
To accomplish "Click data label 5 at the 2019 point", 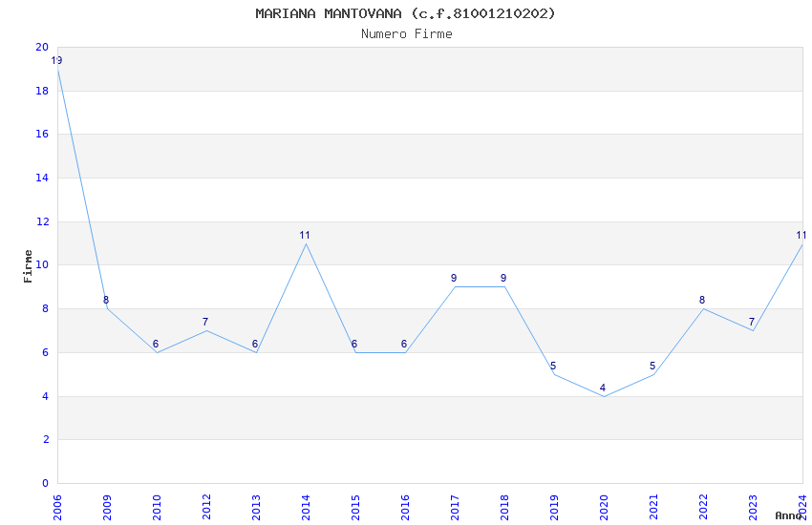I will (x=553, y=367).
